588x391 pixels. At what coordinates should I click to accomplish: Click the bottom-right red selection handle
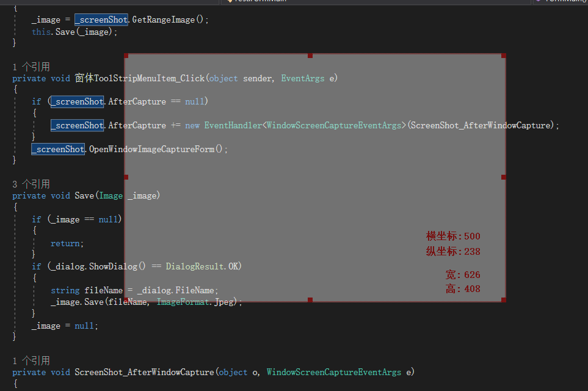(x=504, y=300)
